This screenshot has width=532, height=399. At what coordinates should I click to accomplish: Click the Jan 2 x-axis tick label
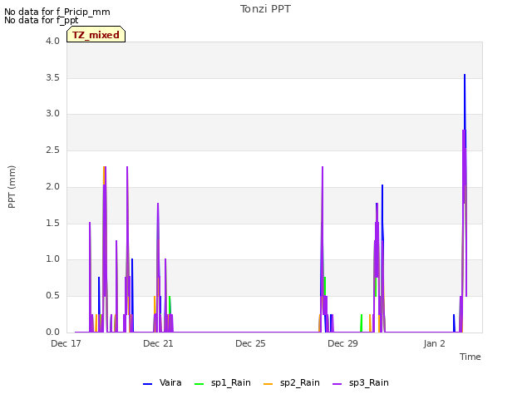(x=434, y=343)
